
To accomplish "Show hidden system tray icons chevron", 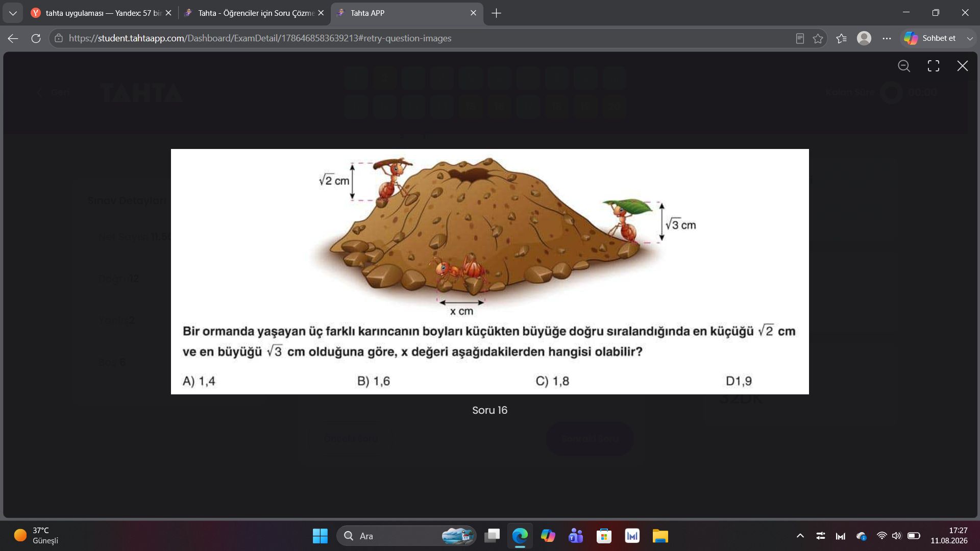I will [800, 536].
